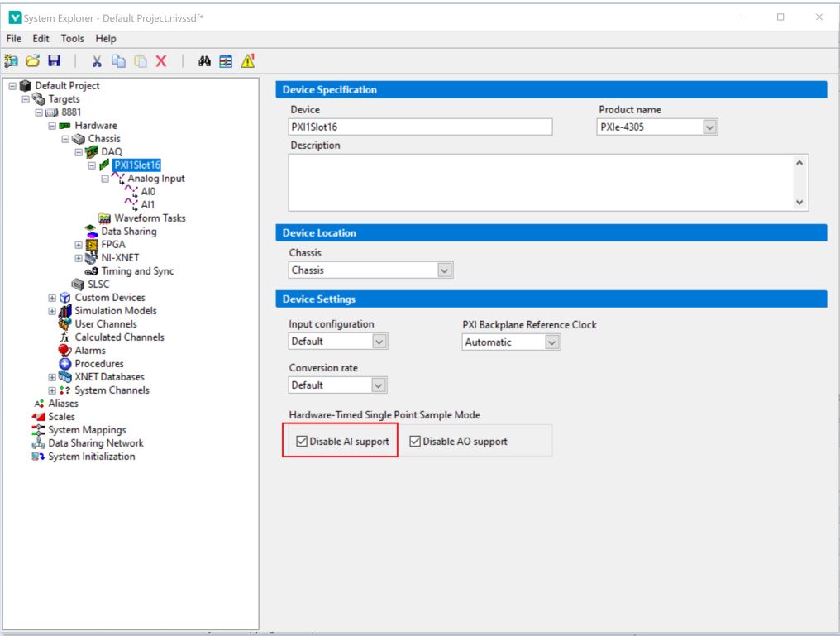Click the AI0 channel icon
This screenshot has height=636, width=840.
coord(131,191)
